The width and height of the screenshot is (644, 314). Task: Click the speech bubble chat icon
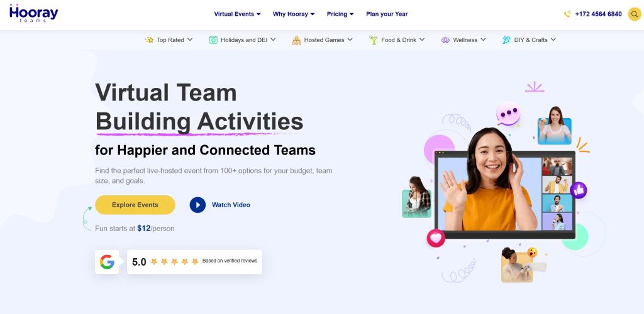click(x=508, y=114)
